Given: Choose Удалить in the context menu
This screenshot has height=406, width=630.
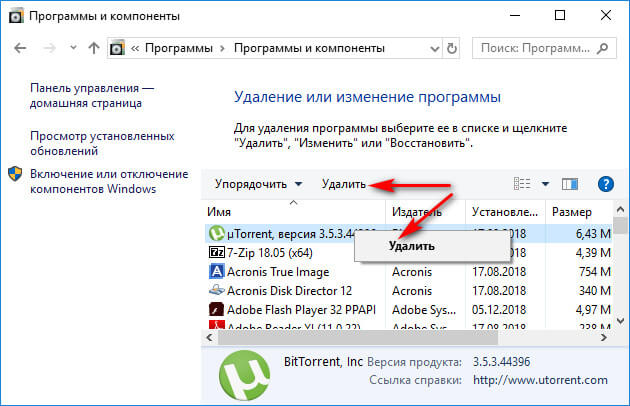Looking at the screenshot, I should pos(430,246).
